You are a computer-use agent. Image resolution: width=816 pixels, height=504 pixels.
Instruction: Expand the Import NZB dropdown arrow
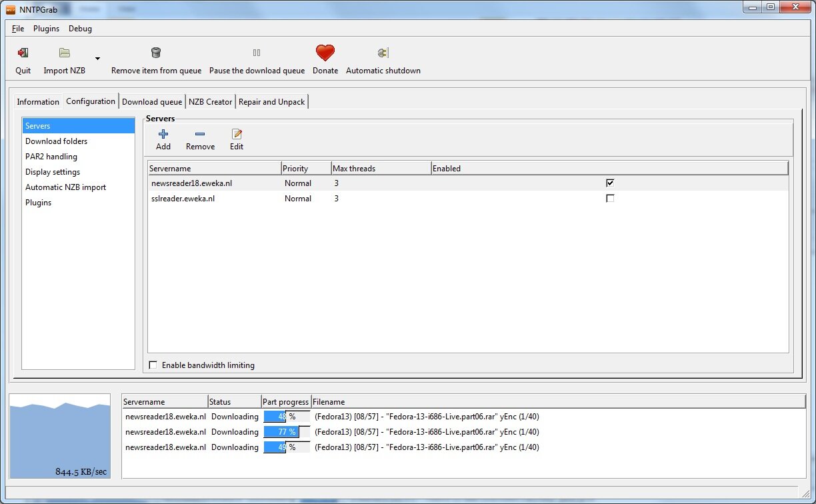(x=98, y=58)
